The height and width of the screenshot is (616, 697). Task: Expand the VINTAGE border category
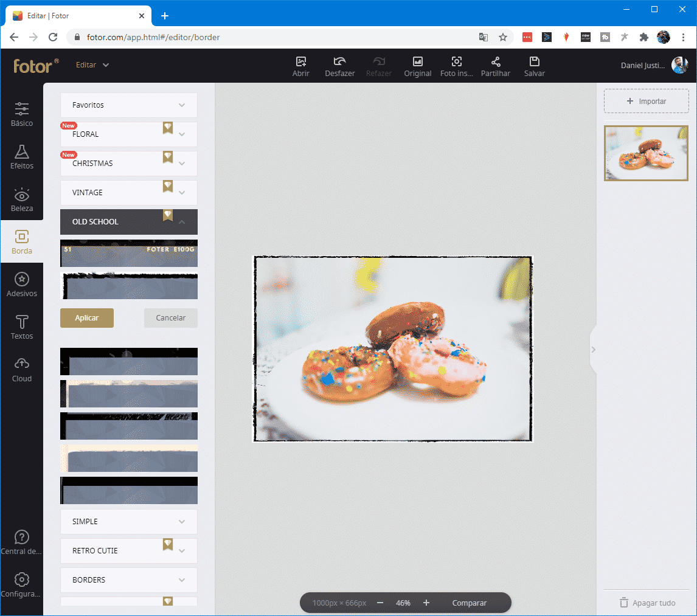[128, 193]
